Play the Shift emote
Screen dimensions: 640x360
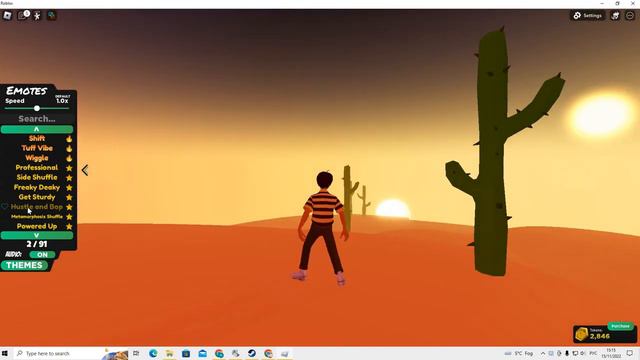[37, 138]
